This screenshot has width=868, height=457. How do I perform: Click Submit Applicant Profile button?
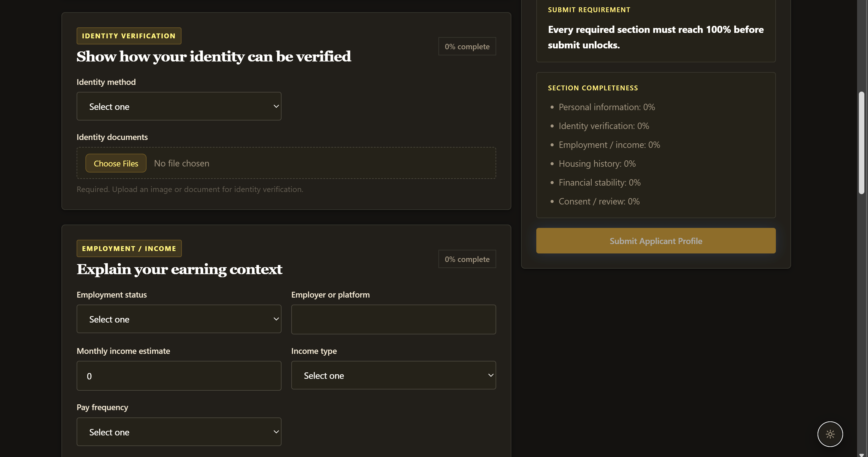point(655,241)
